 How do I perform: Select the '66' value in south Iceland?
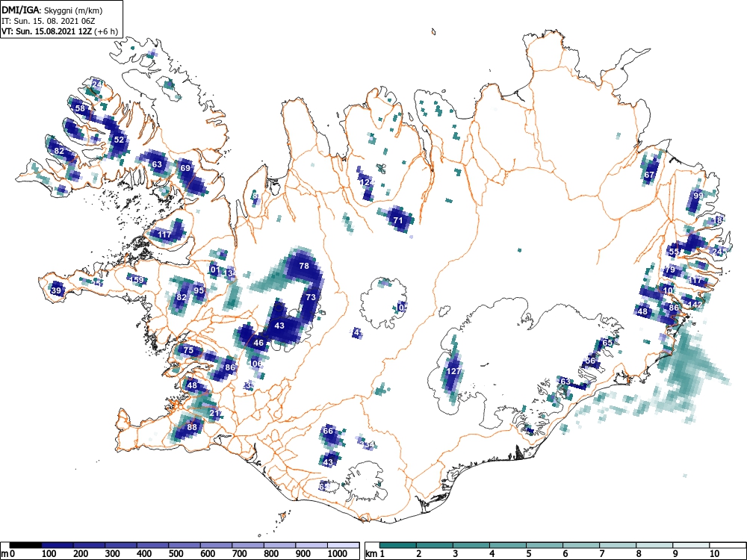[328, 431]
